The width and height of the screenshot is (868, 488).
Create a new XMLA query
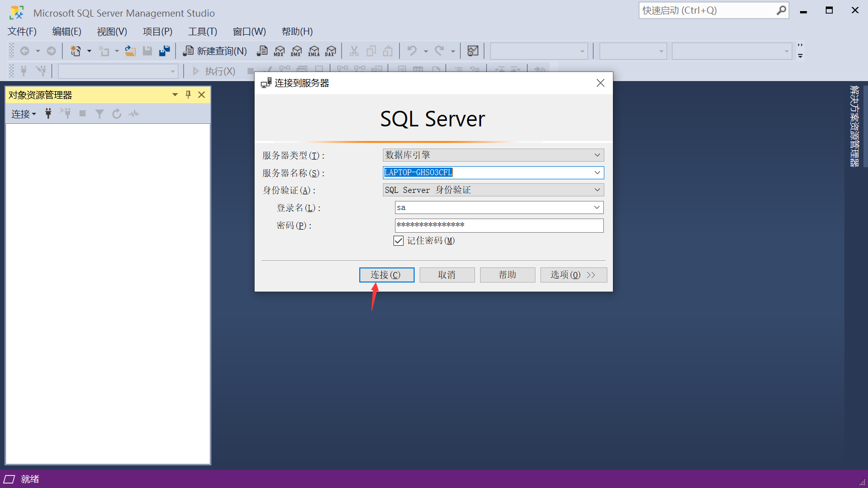[x=313, y=51]
